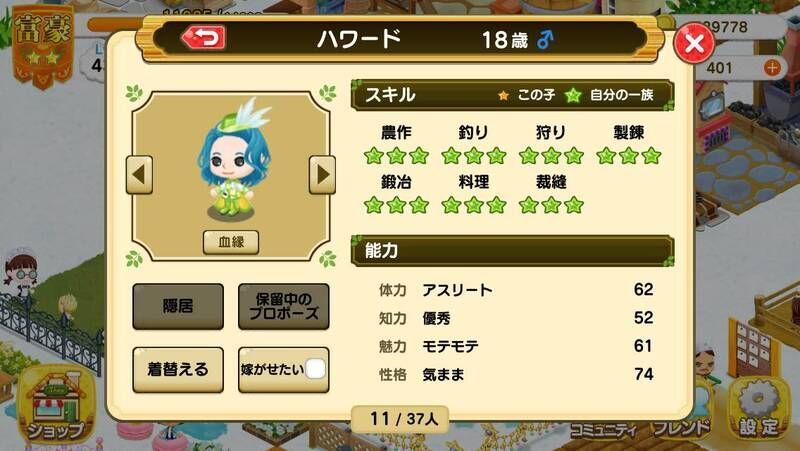
Task: Click the red back arrow icon
Action: pos(204,38)
